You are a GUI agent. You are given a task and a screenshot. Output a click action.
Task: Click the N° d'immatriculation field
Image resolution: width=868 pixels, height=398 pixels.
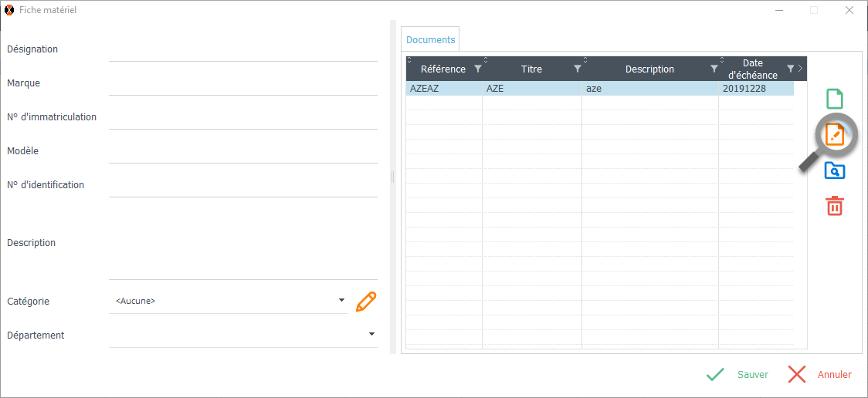point(242,118)
